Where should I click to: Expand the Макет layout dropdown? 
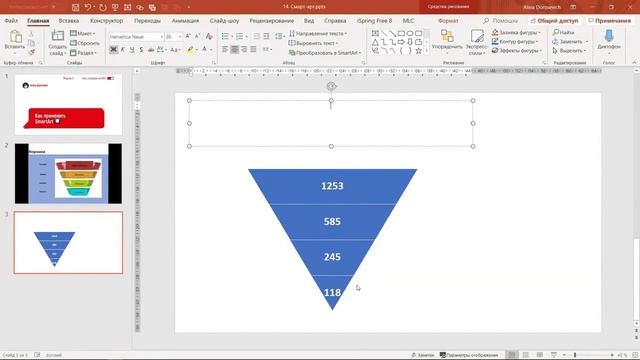(83, 33)
